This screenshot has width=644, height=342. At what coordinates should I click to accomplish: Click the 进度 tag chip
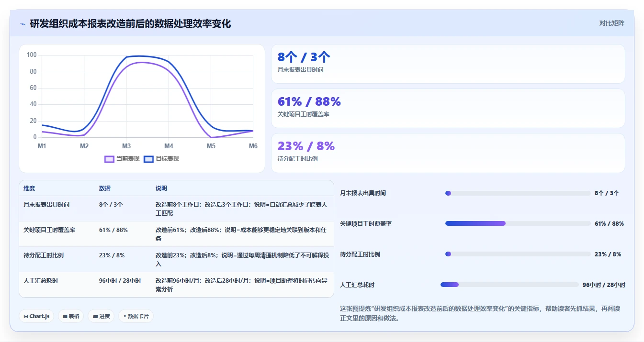(101, 316)
